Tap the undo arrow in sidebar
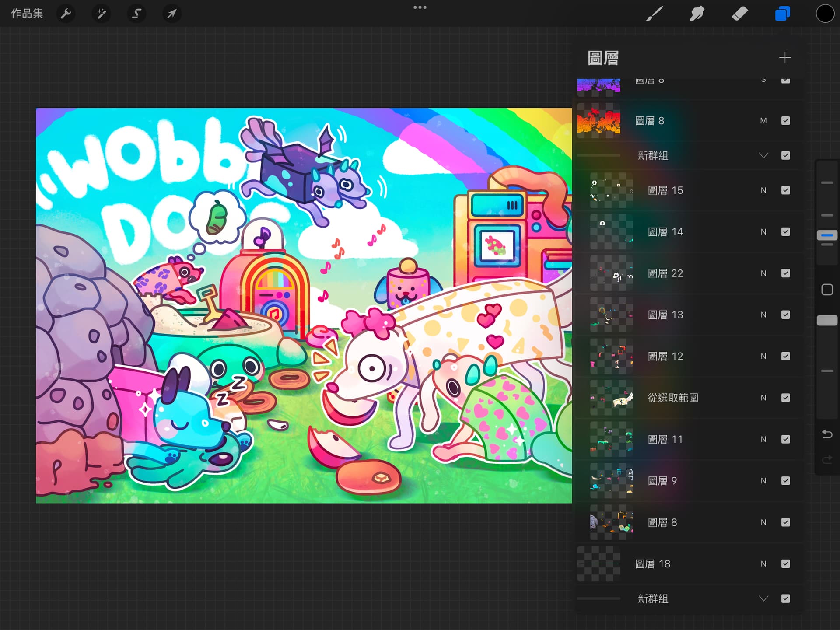The height and width of the screenshot is (630, 840). [x=827, y=434]
